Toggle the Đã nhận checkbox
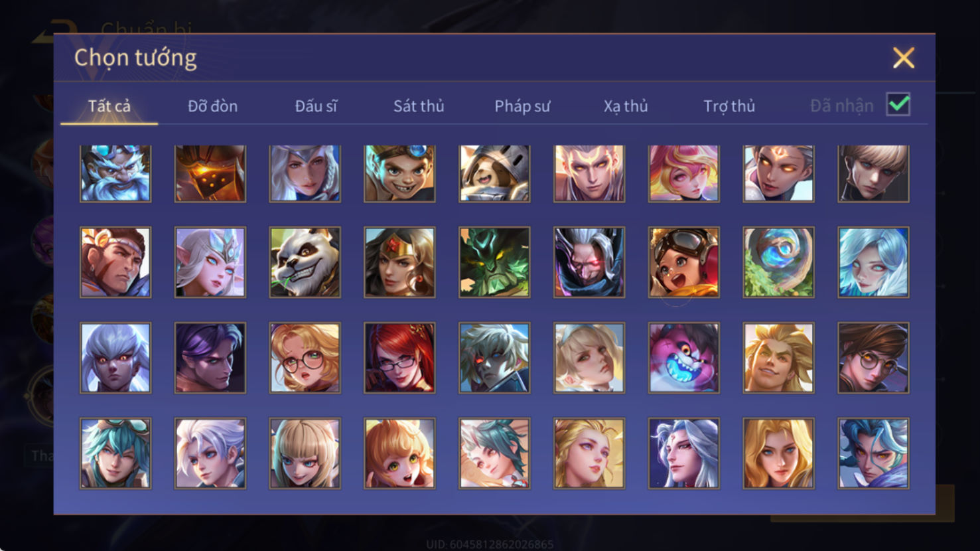Screen dimensions: 980x551 [x=898, y=105]
